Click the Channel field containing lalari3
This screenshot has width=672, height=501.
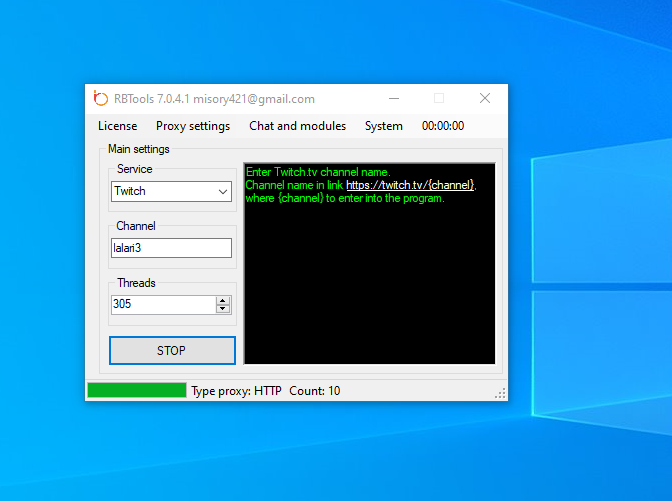point(171,248)
